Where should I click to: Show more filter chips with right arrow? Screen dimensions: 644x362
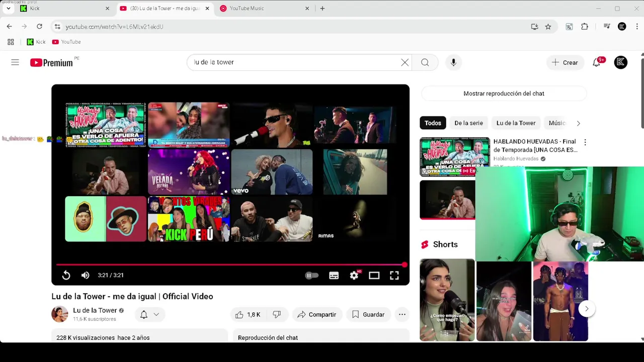(578, 123)
